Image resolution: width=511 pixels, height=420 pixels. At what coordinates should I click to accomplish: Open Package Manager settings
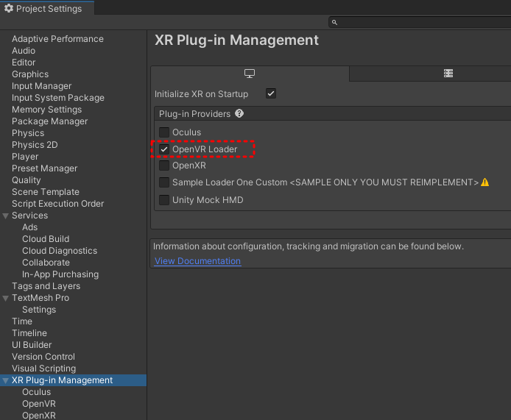point(49,121)
